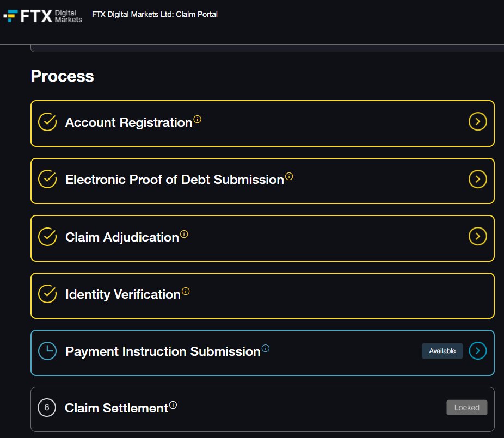Select the Identity Verification step title
Screen dimensions: 504x438
pos(123,294)
